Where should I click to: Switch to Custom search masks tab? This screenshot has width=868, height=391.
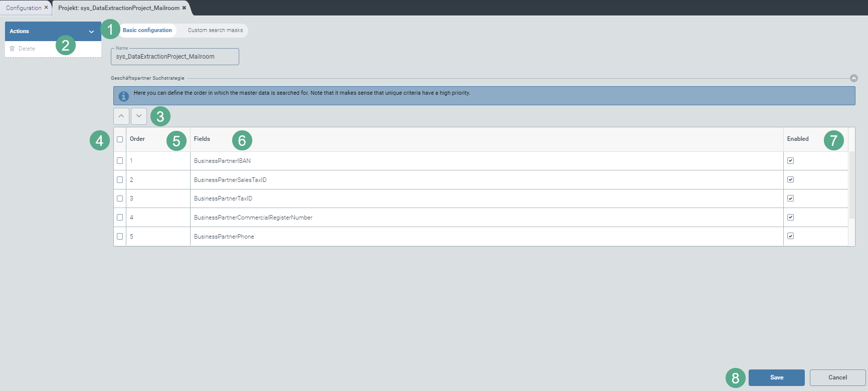pyautogui.click(x=215, y=31)
